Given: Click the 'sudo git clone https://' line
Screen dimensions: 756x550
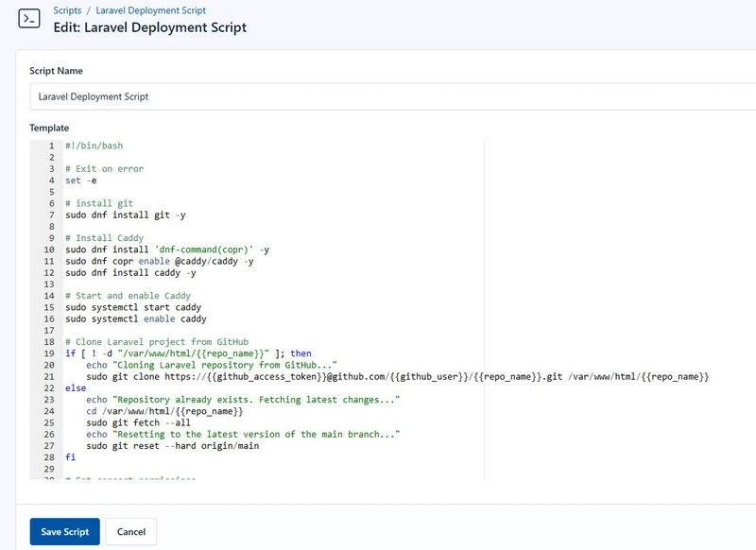Looking at the screenshot, I should (x=398, y=376).
